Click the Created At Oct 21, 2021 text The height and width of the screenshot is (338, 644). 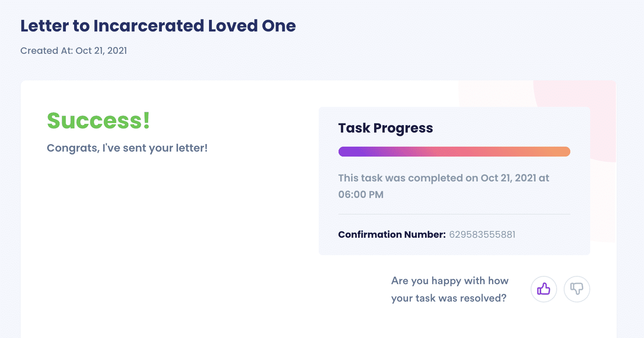tap(74, 51)
